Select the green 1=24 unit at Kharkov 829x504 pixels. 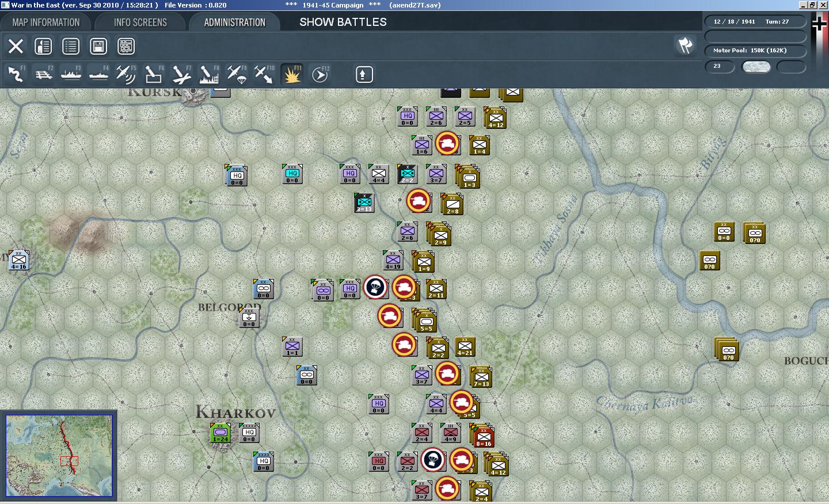coord(220,433)
